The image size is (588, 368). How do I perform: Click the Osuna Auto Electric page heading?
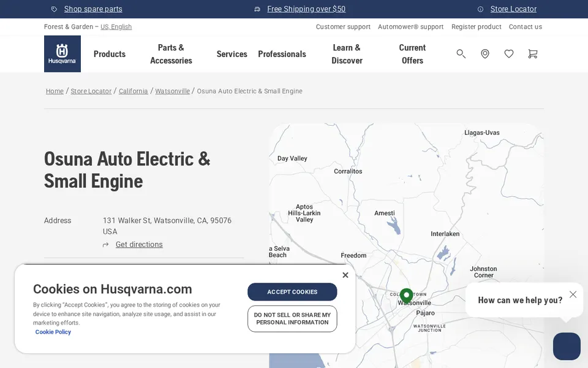[x=127, y=170]
